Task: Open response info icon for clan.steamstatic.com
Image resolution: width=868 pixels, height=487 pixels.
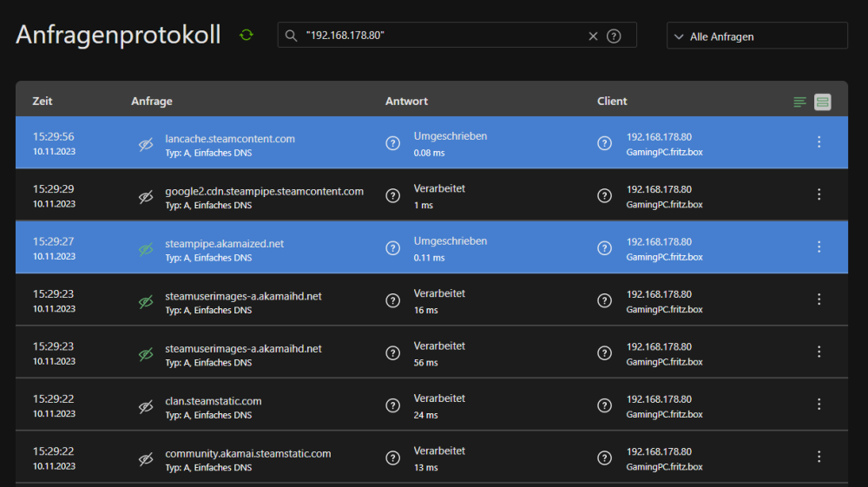Action: click(x=392, y=405)
